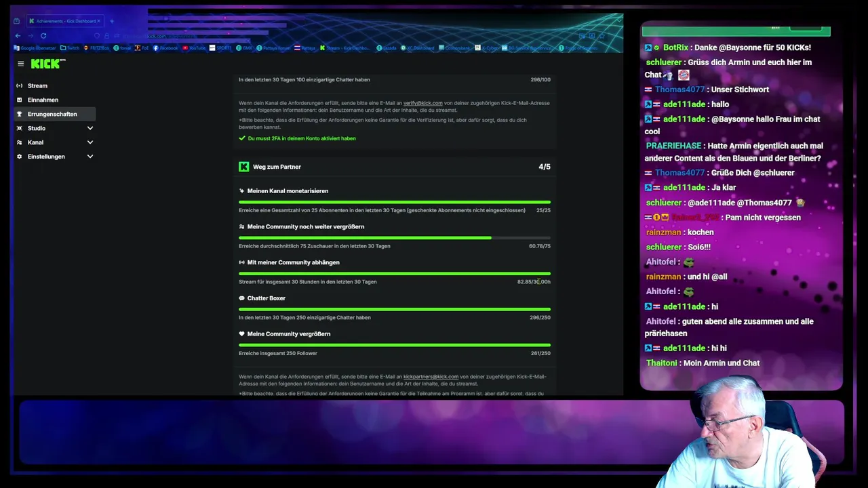Click the Studio icon in the sidebar
The height and width of the screenshot is (488, 868).
pyautogui.click(x=20, y=129)
